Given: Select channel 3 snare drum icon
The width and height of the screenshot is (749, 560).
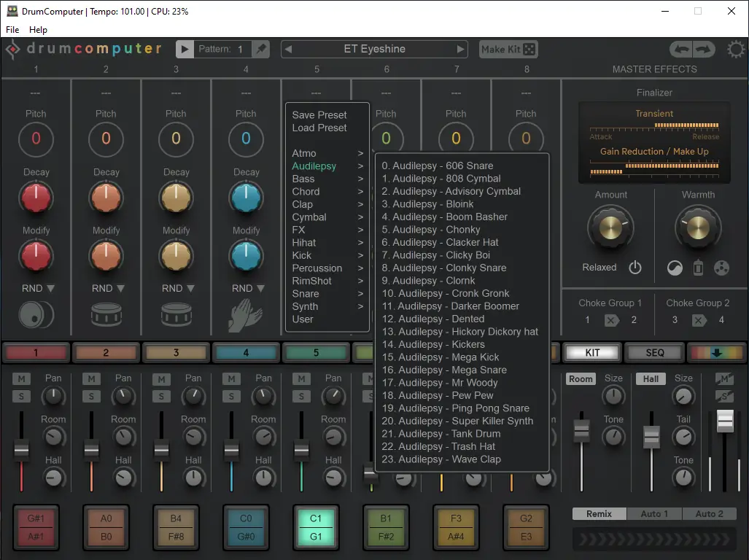Looking at the screenshot, I should point(176,315).
